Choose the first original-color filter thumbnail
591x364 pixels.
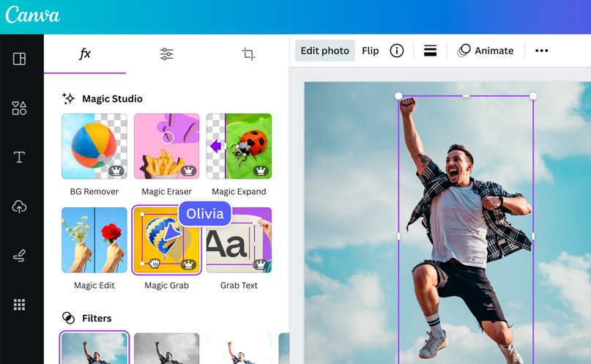[94, 348]
